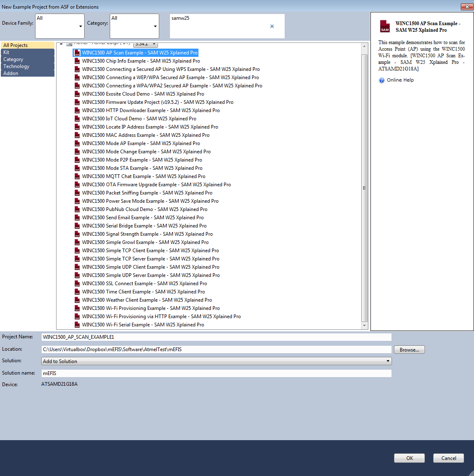Screen dimensions: 474x476
Task: Open the ASF version 3.34.1 dropdown
Action: click(x=146, y=45)
